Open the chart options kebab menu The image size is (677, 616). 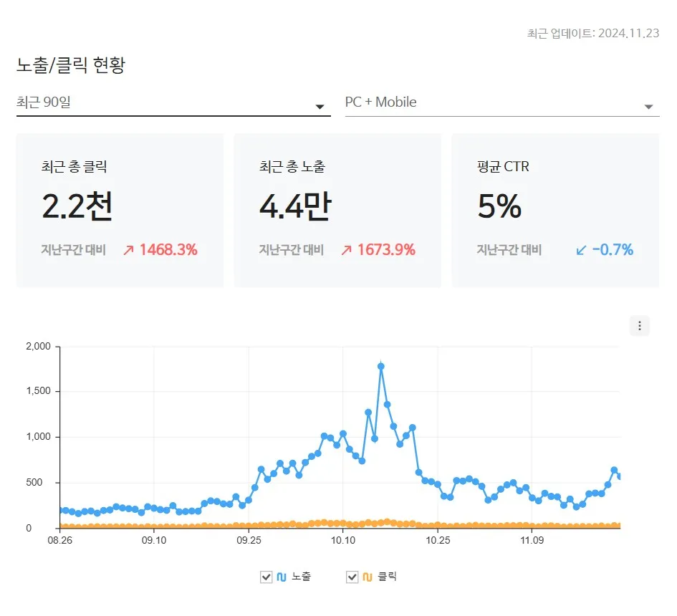(639, 325)
